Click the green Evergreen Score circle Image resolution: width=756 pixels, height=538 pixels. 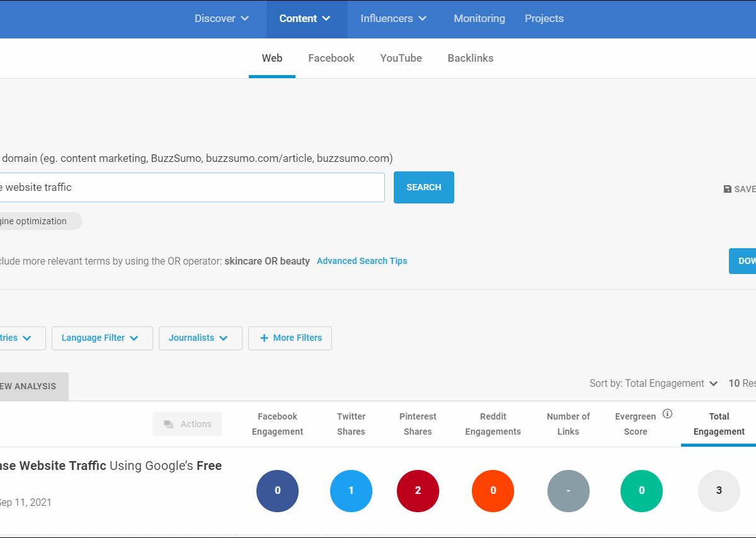641,491
